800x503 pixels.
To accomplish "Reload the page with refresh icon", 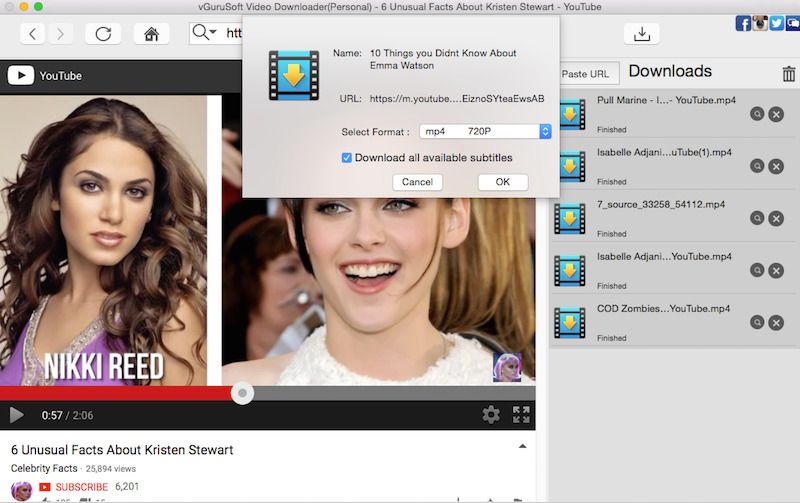I will [x=103, y=34].
